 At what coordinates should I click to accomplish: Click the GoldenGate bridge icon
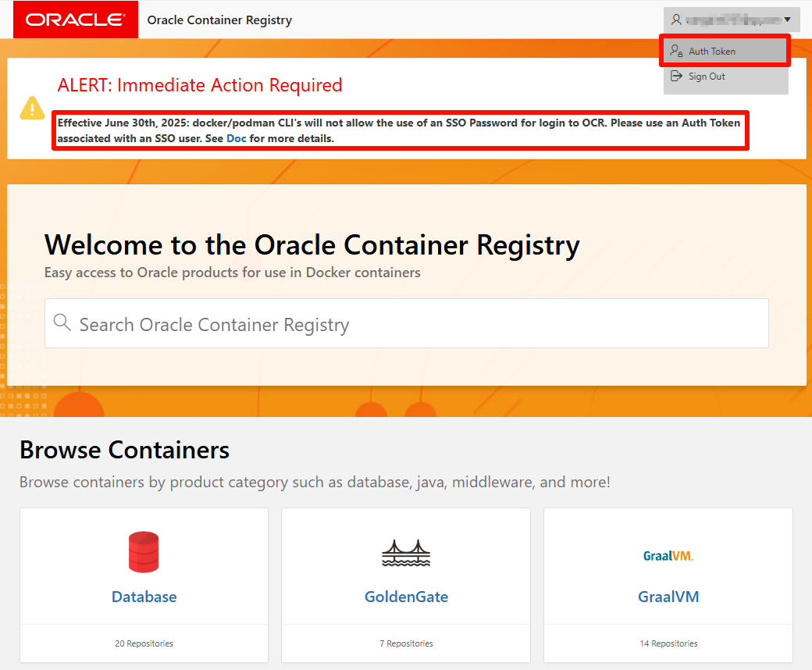coord(406,553)
